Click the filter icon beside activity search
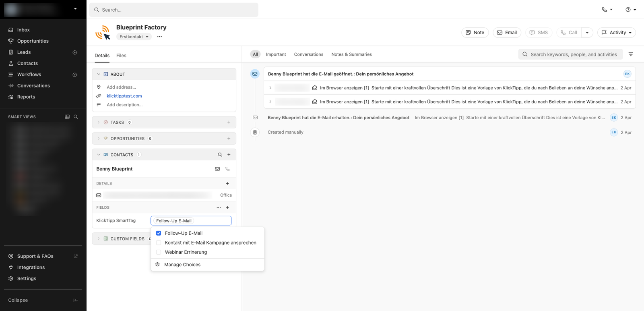 coord(631,54)
